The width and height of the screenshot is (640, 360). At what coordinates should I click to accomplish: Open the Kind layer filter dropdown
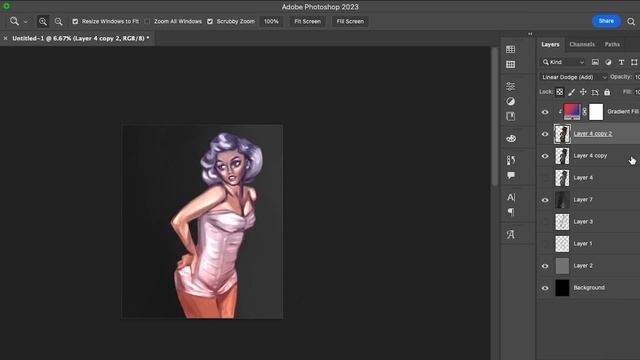(x=564, y=62)
